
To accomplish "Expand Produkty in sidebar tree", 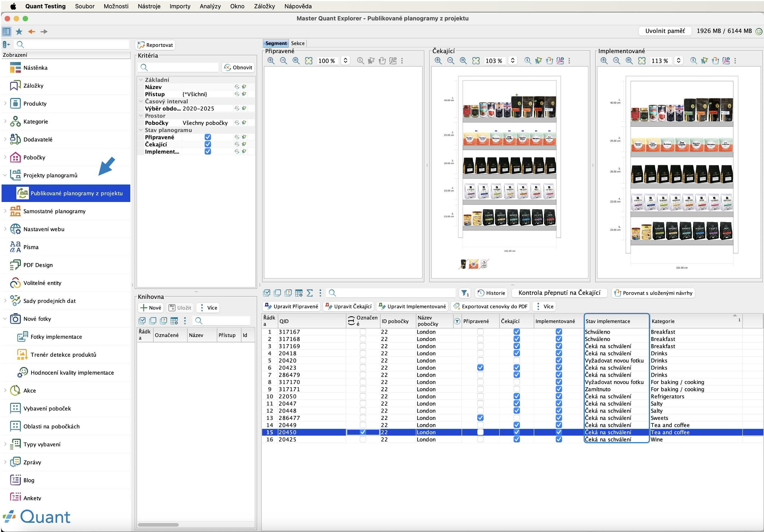I will pos(5,103).
